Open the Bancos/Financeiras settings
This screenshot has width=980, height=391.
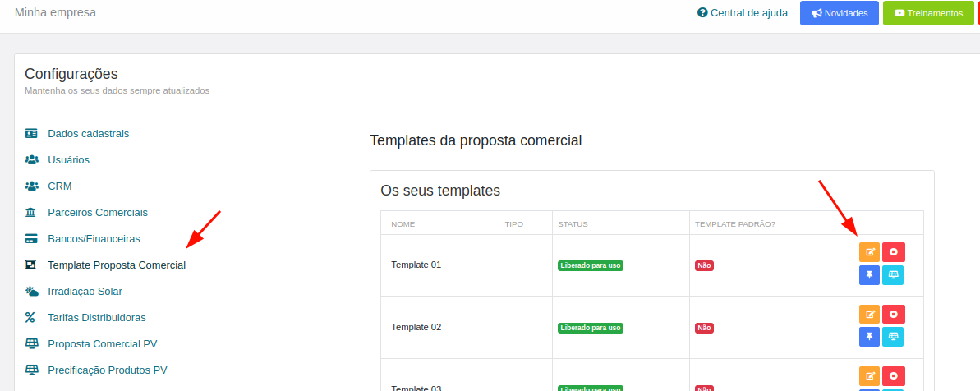tap(94, 238)
